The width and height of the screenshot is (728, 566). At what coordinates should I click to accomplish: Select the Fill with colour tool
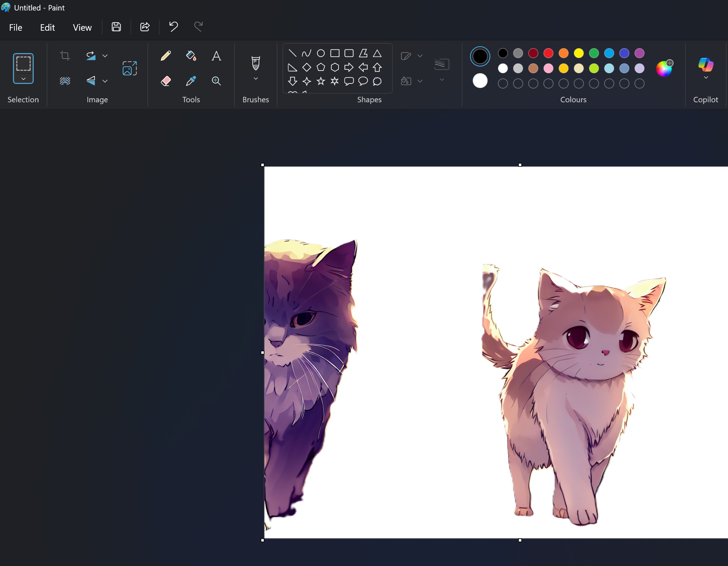[191, 55]
